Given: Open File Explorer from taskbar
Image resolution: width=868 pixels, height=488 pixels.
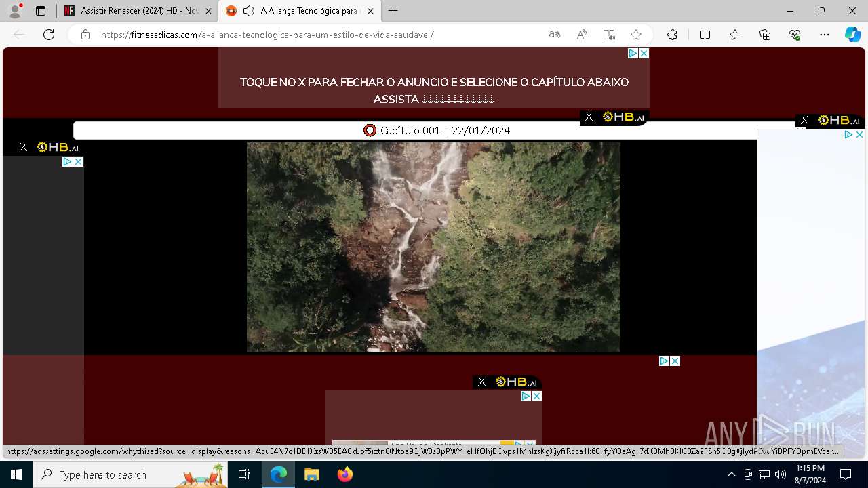Looking at the screenshot, I should click(311, 474).
